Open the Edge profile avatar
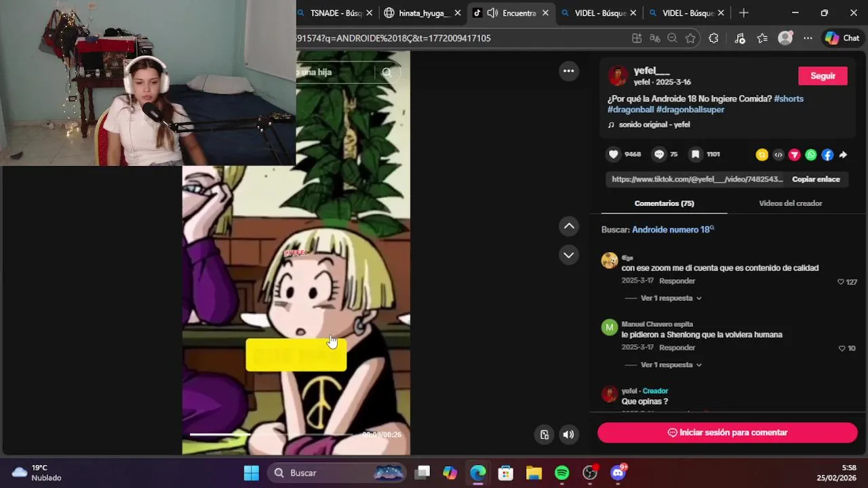This screenshot has height=488, width=868. point(785,39)
